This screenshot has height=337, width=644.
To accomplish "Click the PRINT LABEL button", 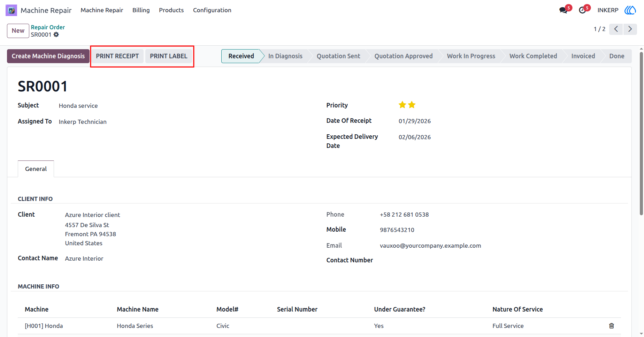I will [x=169, y=56].
